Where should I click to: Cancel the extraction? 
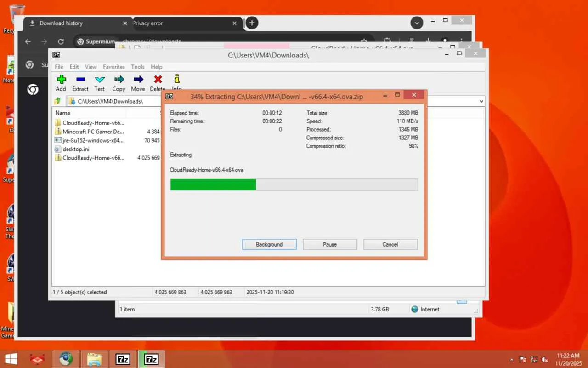(390, 244)
